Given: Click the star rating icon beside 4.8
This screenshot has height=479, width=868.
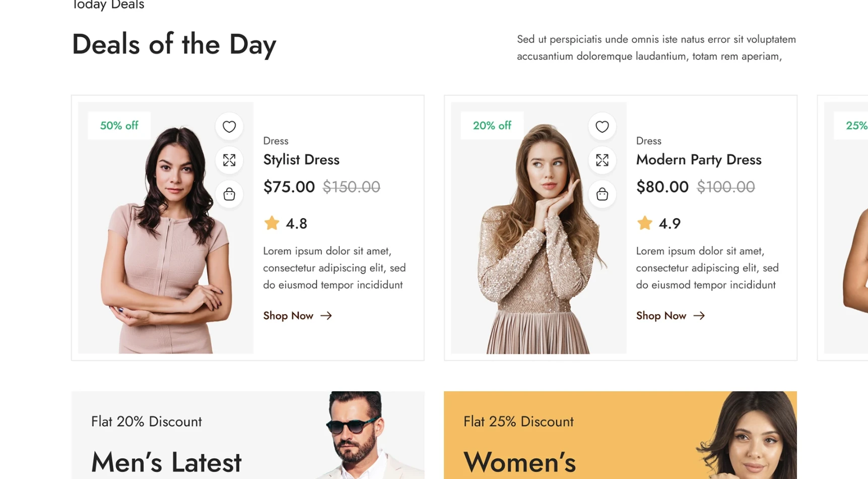Looking at the screenshot, I should tap(272, 223).
